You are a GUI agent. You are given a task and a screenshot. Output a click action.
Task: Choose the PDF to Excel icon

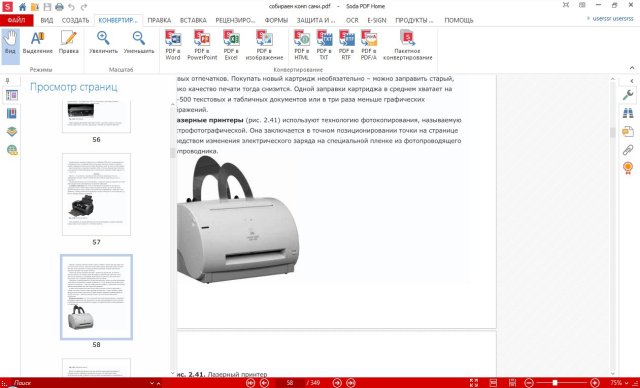point(231,45)
